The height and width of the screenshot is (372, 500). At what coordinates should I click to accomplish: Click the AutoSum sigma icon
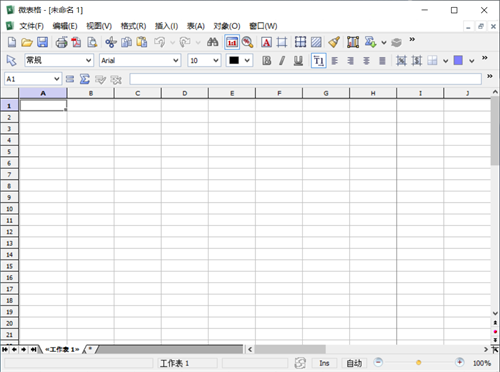[x=85, y=79]
